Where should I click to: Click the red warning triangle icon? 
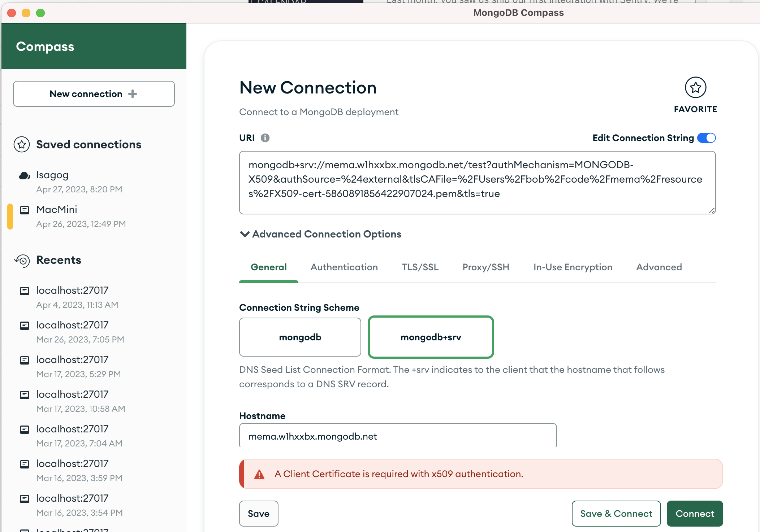259,474
